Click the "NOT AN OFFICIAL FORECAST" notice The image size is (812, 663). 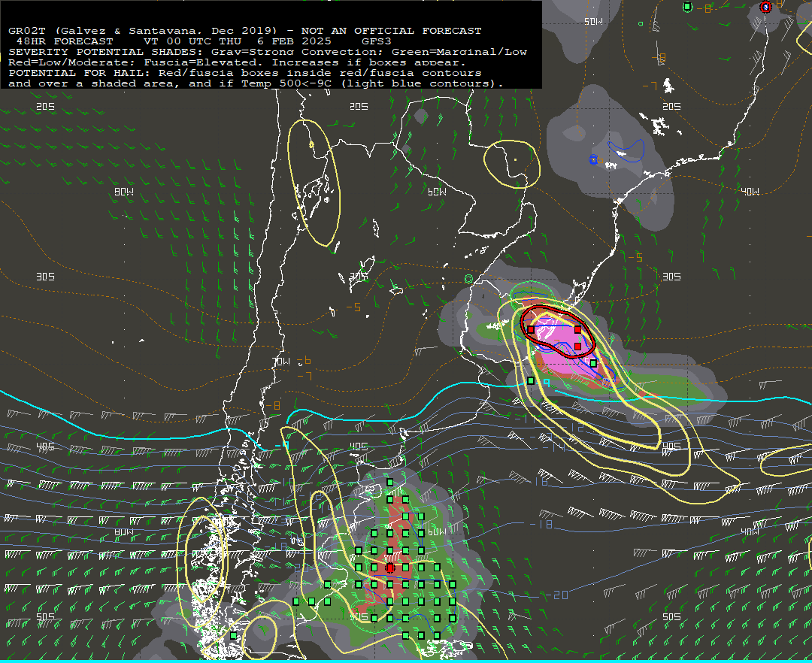tap(391, 31)
